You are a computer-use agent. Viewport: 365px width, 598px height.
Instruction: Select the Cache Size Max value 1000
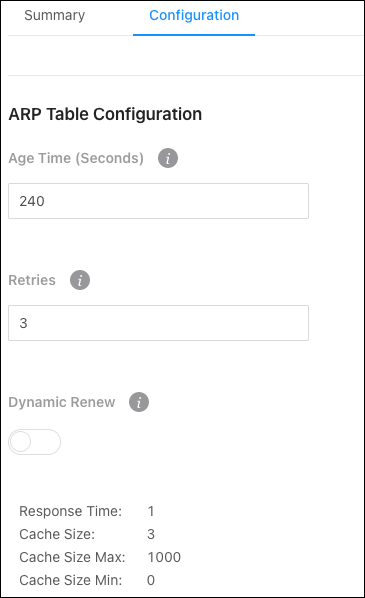(164, 557)
